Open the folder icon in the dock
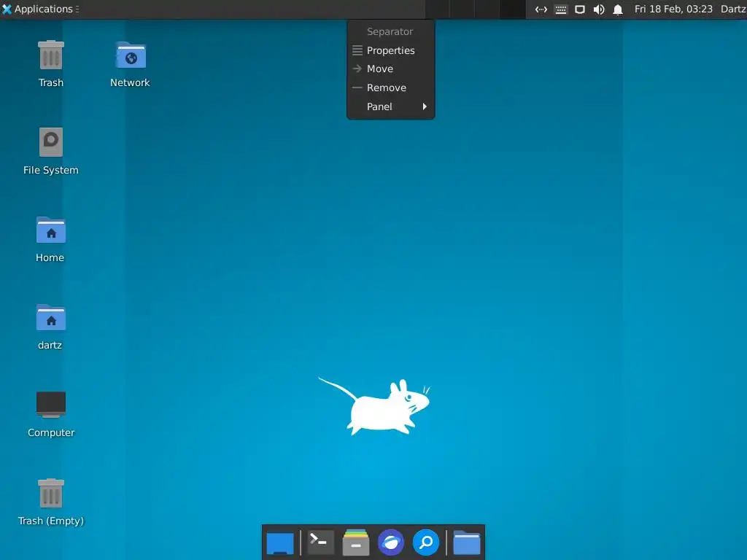Viewport: 747px width, 560px height. coord(466,542)
